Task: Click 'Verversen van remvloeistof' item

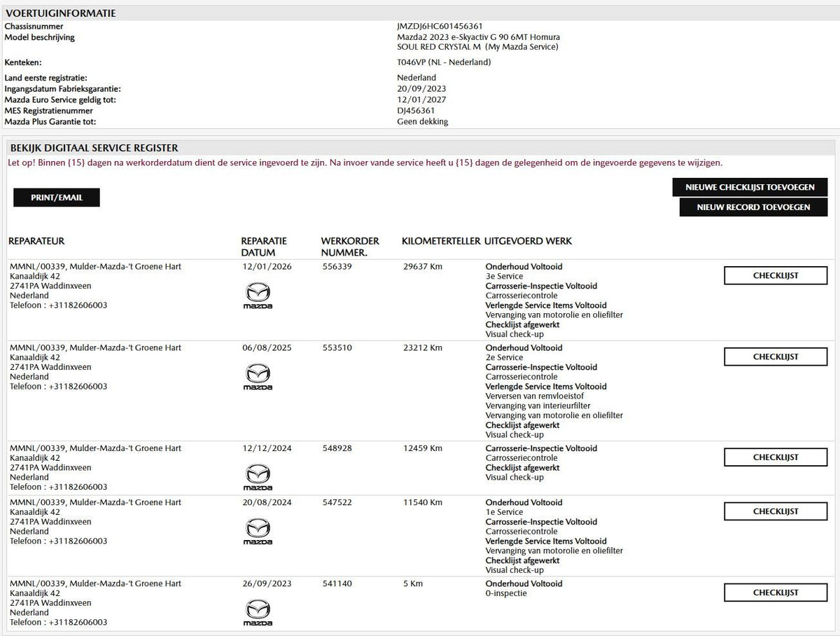Action: click(x=535, y=396)
